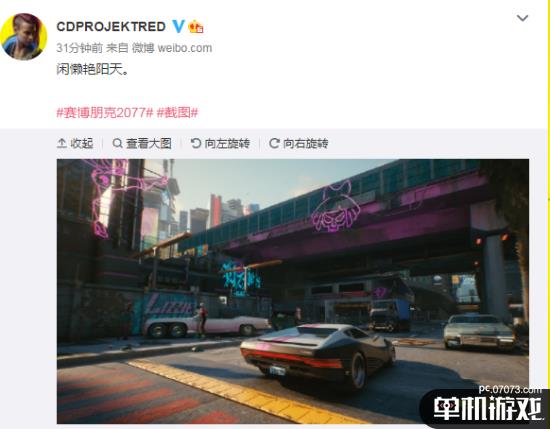550x429 pixels.
Task: Click the orange crown membership badge
Action: [x=196, y=27]
